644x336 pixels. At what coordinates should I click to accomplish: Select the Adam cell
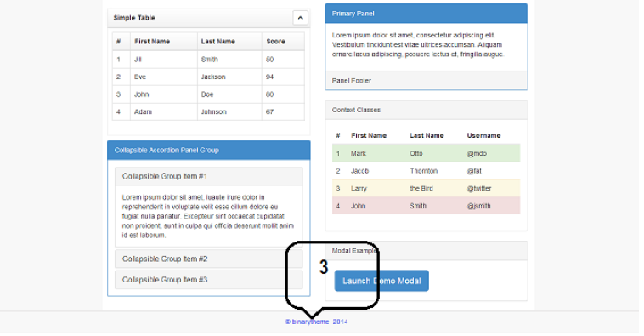coord(143,112)
